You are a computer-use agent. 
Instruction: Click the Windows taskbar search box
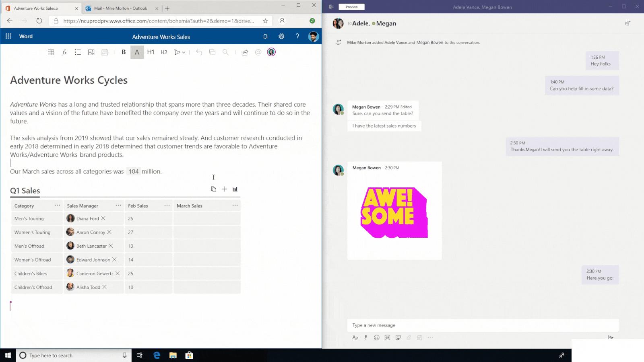pyautogui.click(x=74, y=355)
